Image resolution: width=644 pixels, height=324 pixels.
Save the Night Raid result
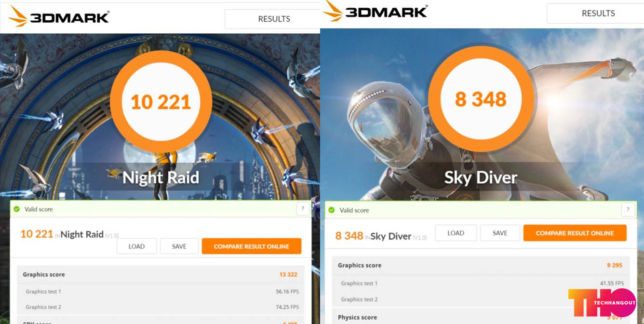[179, 246]
